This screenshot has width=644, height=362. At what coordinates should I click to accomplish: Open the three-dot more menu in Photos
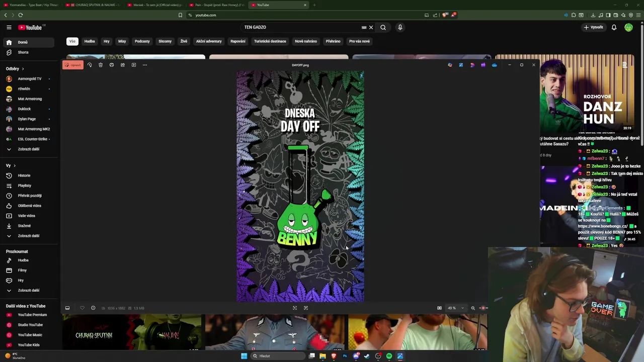[x=145, y=65]
